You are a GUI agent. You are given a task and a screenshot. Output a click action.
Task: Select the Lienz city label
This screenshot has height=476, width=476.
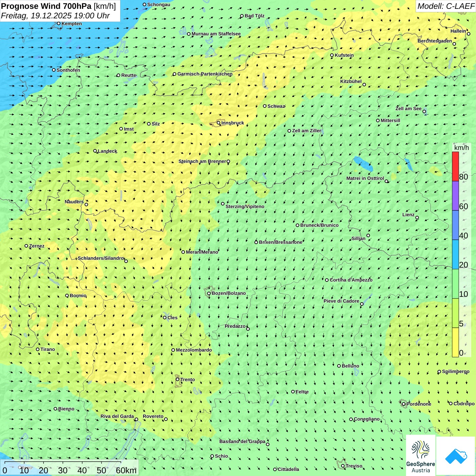pyautogui.click(x=408, y=215)
